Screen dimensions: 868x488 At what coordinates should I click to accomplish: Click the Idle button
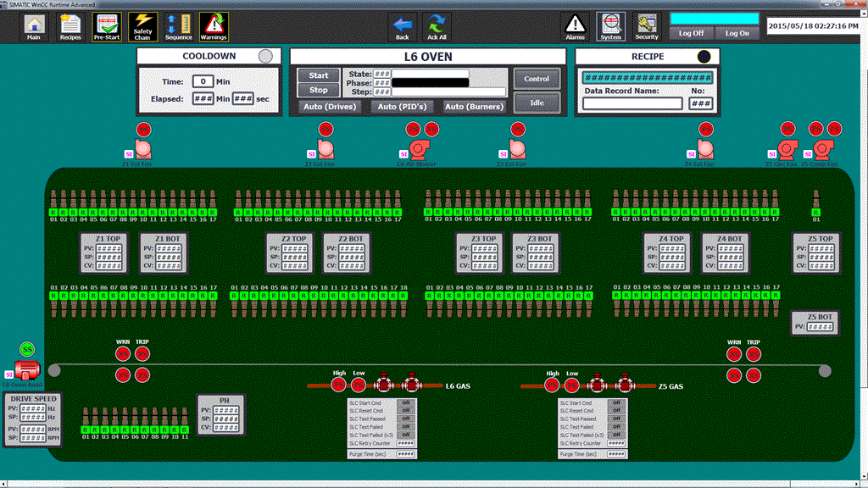[537, 103]
